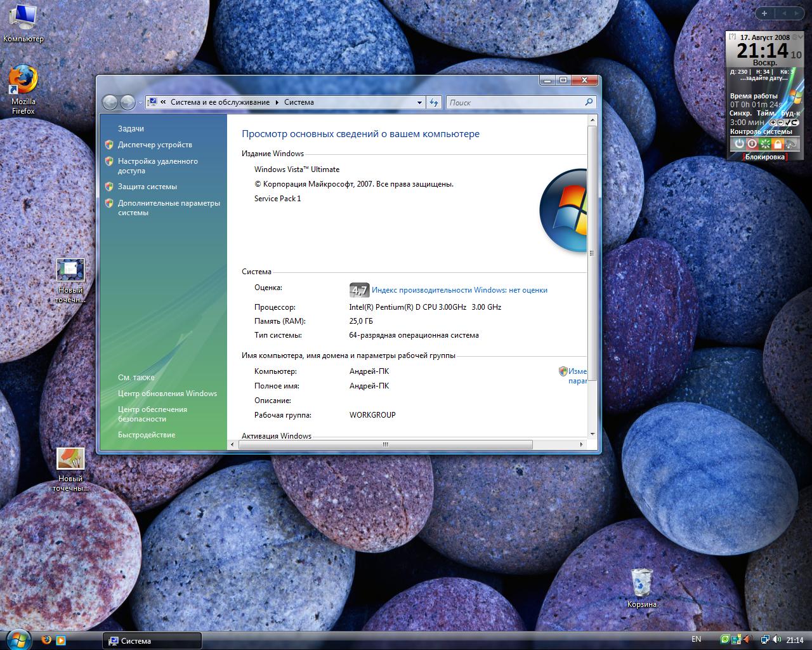Click the Back navigation arrow button
Screen dimensions: 812x650
110,102
